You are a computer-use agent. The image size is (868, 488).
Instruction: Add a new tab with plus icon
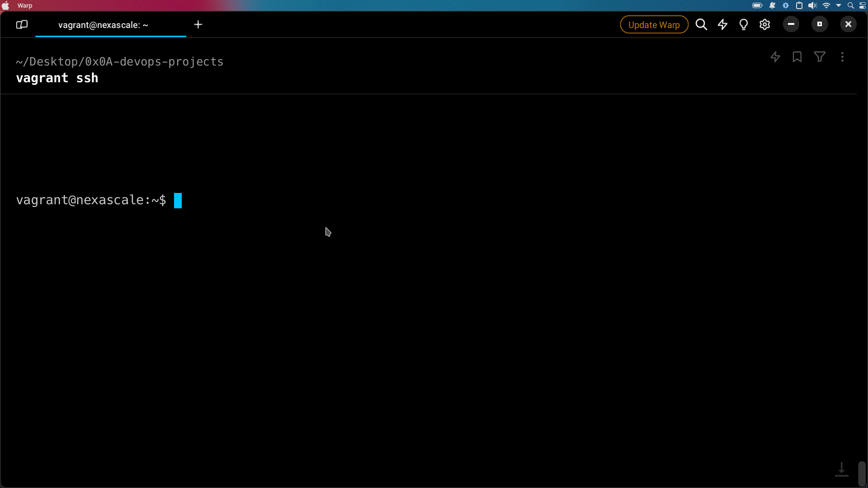198,24
